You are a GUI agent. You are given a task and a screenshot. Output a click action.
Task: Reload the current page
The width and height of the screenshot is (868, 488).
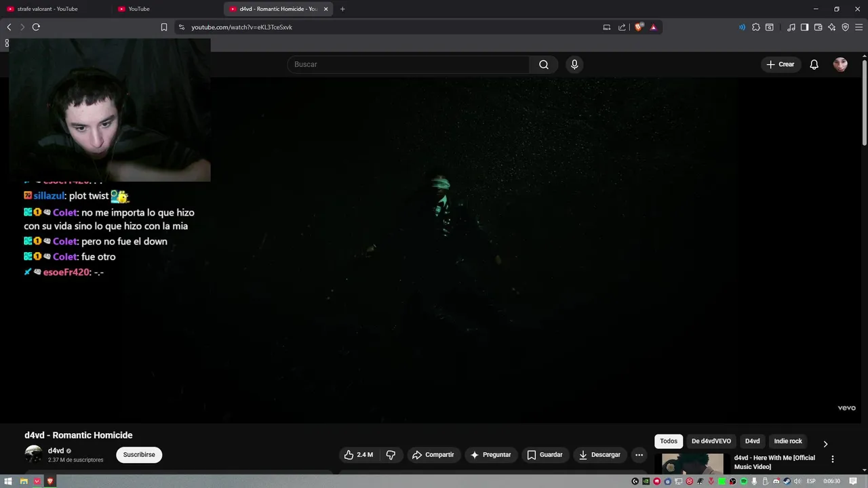pos(36,27)
